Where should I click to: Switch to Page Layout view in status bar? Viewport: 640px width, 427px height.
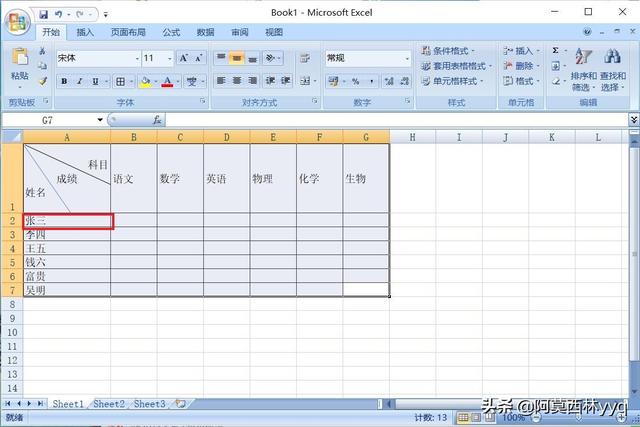tap(476, 417)
